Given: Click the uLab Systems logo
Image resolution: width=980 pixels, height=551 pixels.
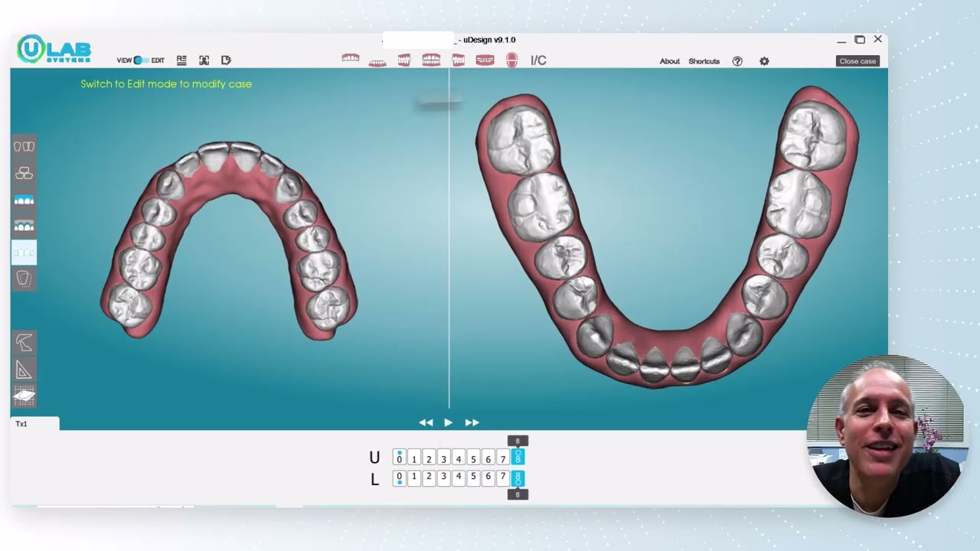Looking at the screenshot, I should tap(54, 50).
